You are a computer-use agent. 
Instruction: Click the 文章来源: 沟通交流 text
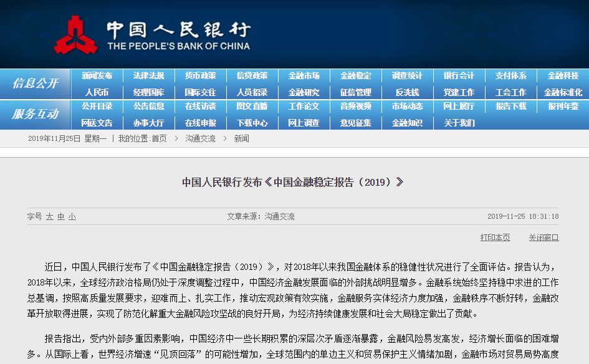[261, 216]
